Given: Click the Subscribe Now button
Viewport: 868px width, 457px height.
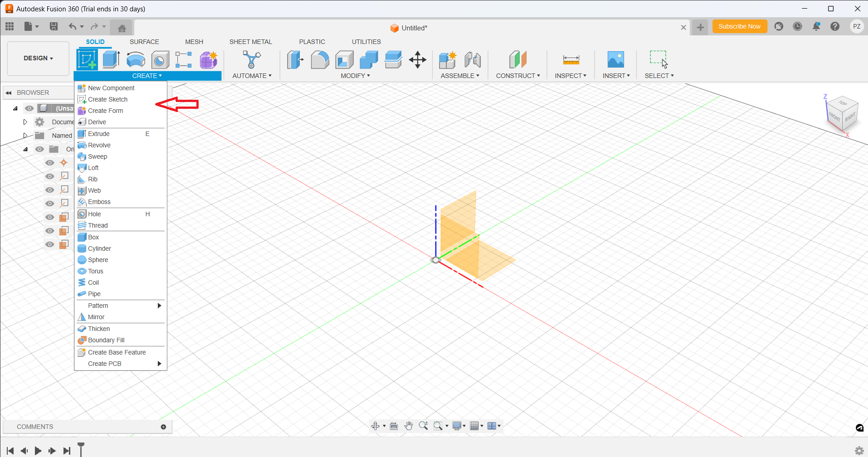Looking at the screenshot, I should tap(739, 27).
